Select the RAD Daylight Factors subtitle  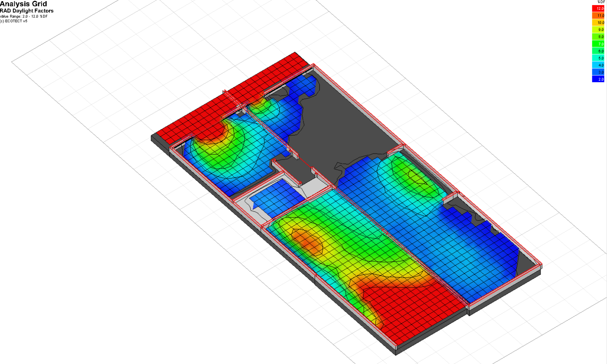(26, 11)
